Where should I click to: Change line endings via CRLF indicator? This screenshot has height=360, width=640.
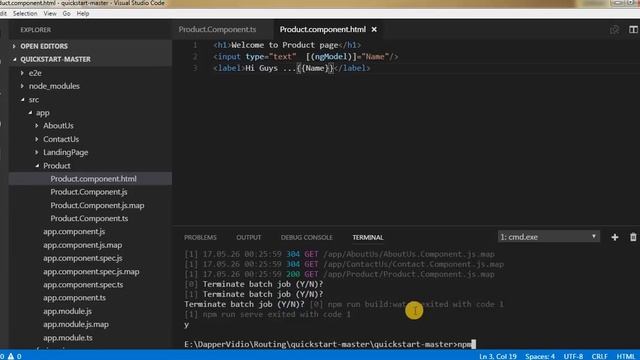point(599,356)
